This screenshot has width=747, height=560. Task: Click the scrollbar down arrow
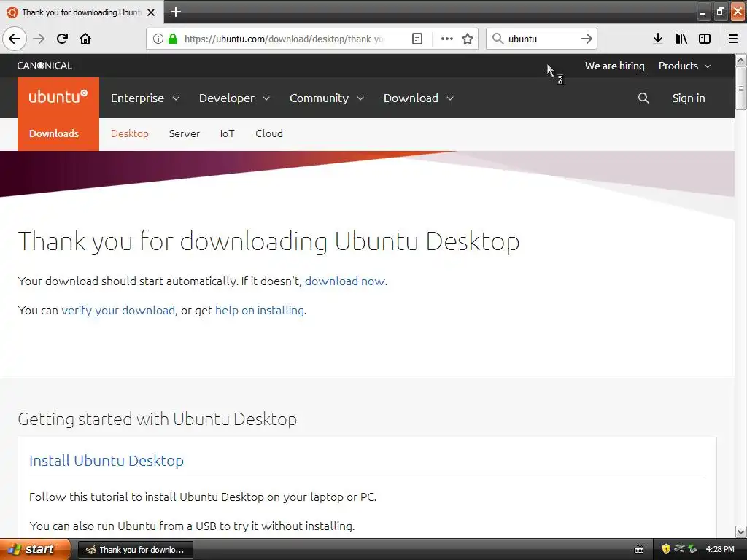740,532
